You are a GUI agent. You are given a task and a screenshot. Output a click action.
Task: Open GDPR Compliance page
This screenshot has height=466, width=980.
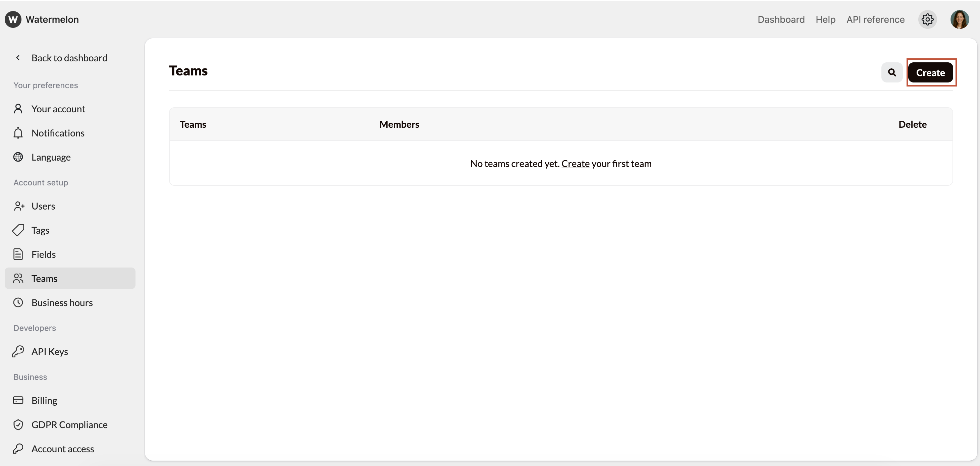[x=69, y=424]
